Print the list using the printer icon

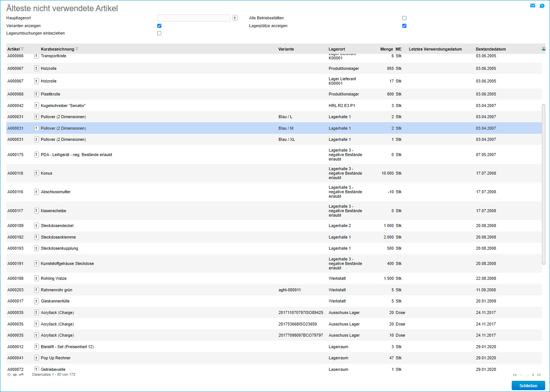(x=15, y=375)
